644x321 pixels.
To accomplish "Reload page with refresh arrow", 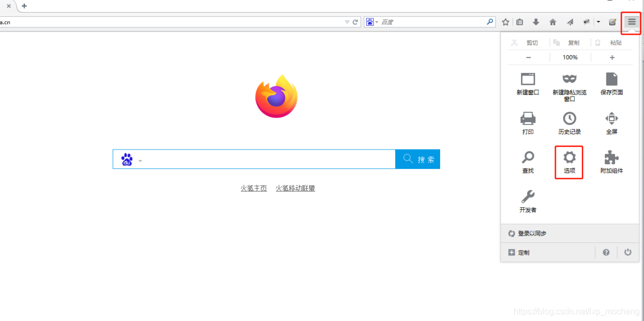I will tap(355, 22).
